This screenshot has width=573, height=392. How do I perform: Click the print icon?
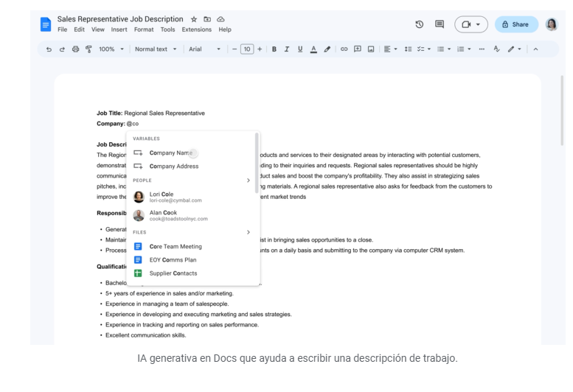click(x=75, y=49)
